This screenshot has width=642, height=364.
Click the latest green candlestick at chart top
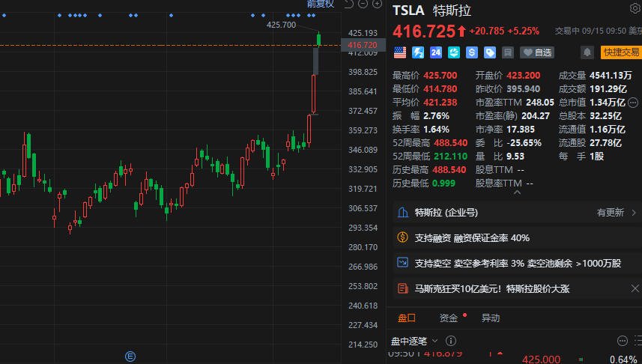pyautogui.click(x=318, y=39)
